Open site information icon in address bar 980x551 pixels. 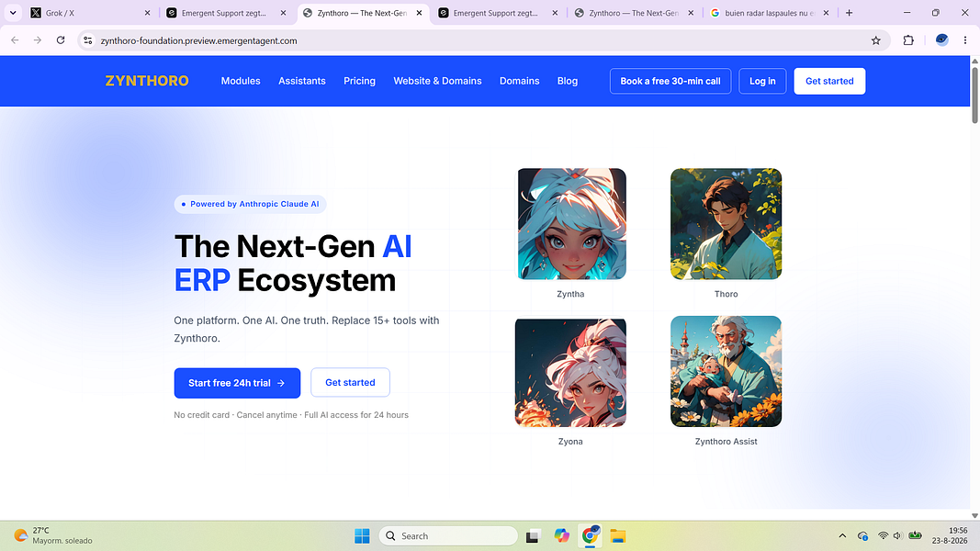[88, 40]
